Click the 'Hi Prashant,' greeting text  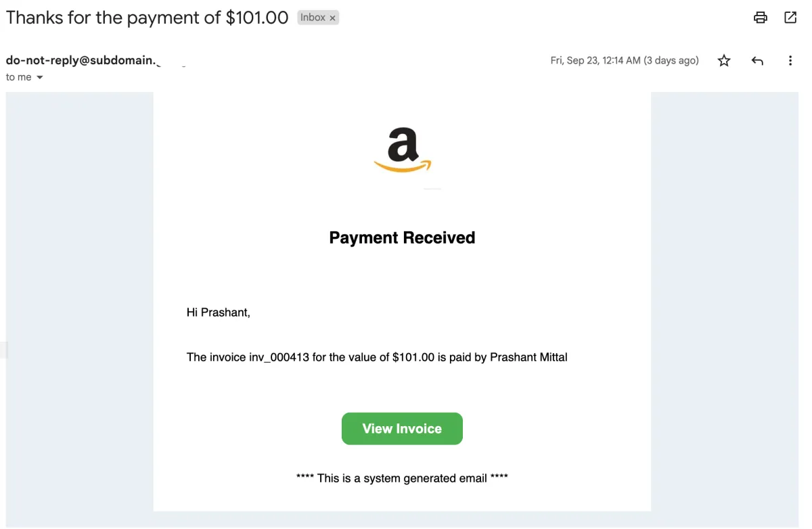219,313
